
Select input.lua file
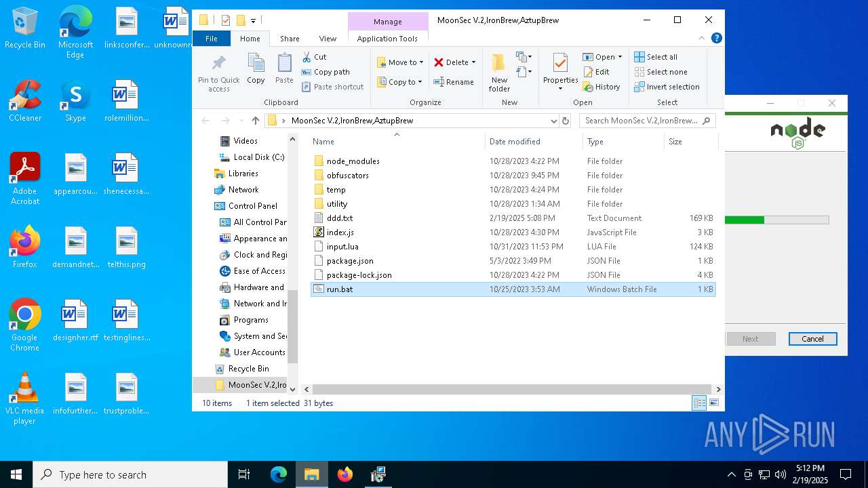tap(513, 247)
